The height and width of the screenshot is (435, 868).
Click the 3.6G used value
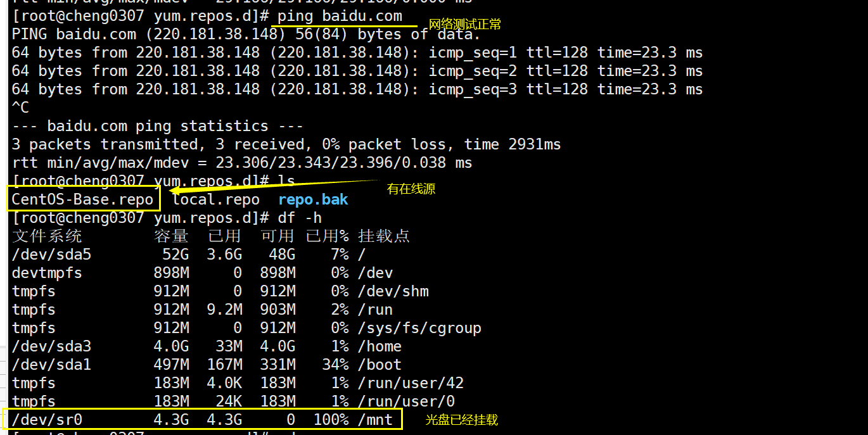pyautogui.click(x=224, y=255)
